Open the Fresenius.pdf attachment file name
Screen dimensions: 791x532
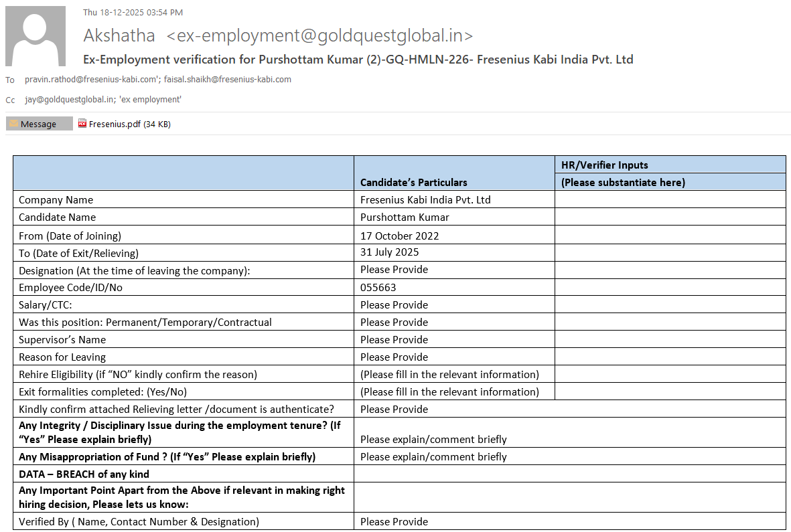[x=115, y=124]
